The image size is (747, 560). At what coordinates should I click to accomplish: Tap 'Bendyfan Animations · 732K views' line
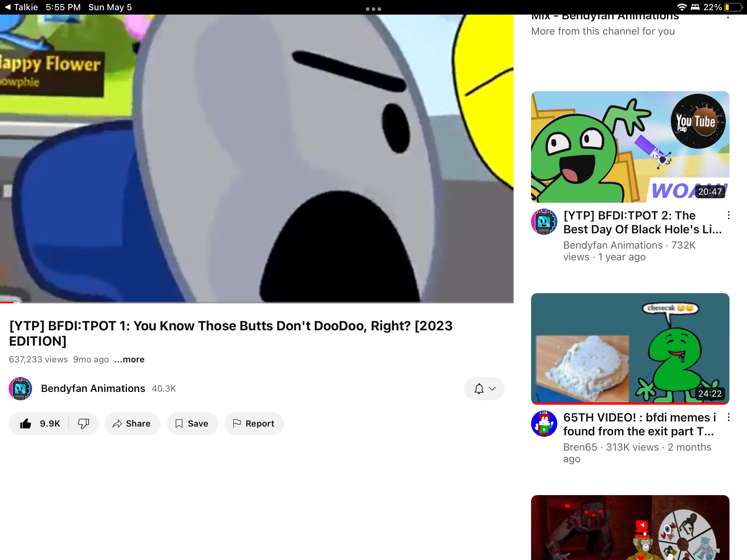click(x=629, y=251)
